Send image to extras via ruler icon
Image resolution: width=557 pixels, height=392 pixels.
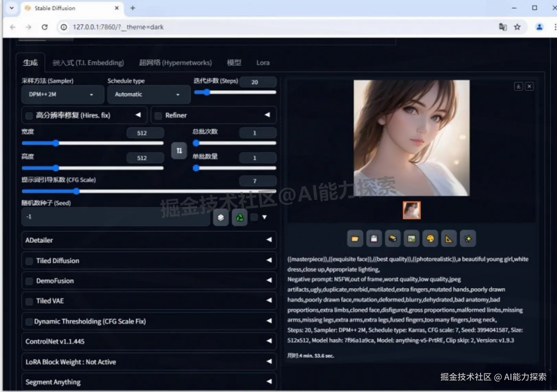coord(449,238)
